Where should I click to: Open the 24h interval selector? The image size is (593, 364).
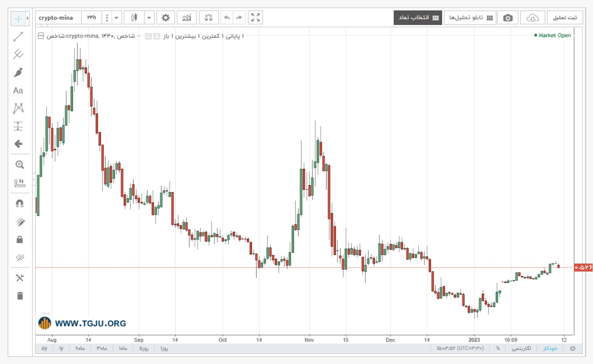pyautogui.click(x=91, y=17)
